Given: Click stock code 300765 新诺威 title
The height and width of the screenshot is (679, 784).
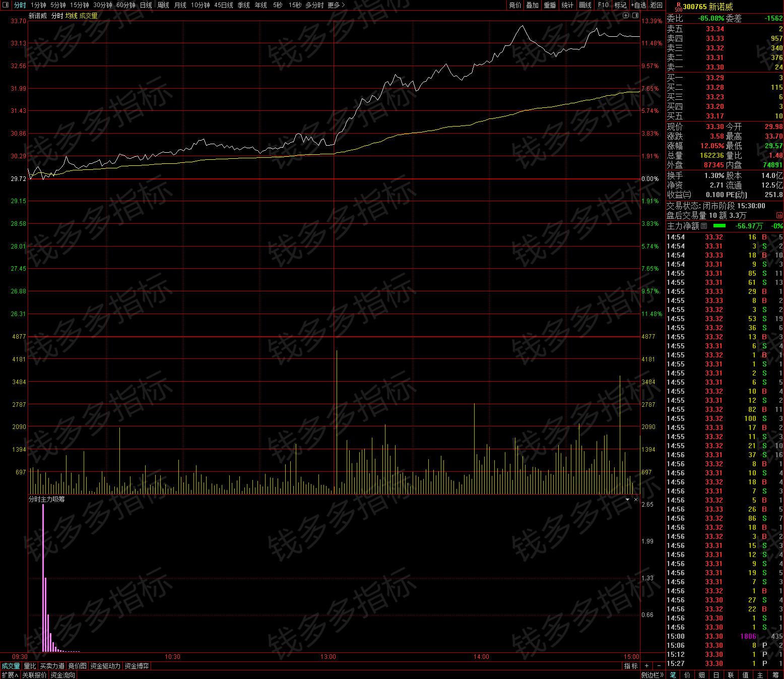Looking at the screenshot, I should pyautogui.click(x=708, y=7).
